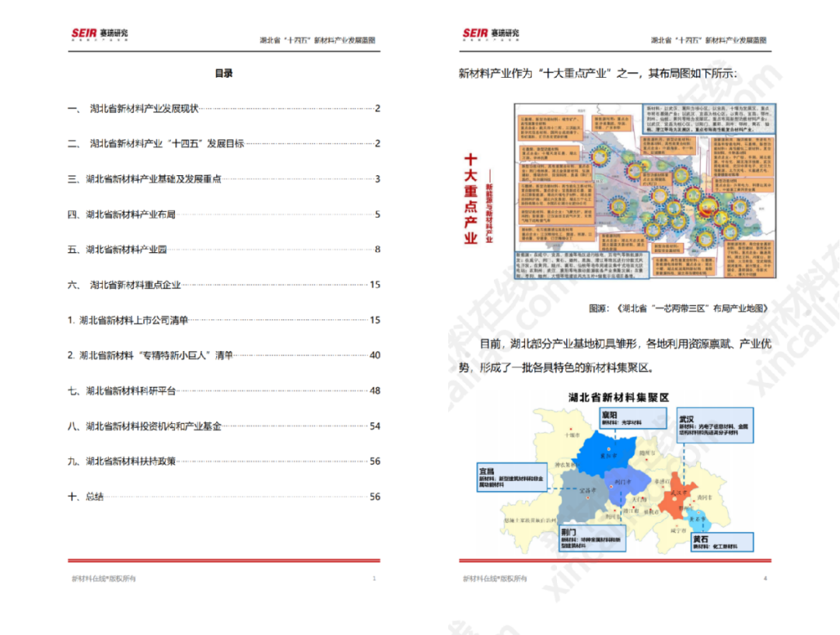
Task: Open entry 二、湖北省新材料产业"十四五"发展目标
Action: tap(224, 144)
